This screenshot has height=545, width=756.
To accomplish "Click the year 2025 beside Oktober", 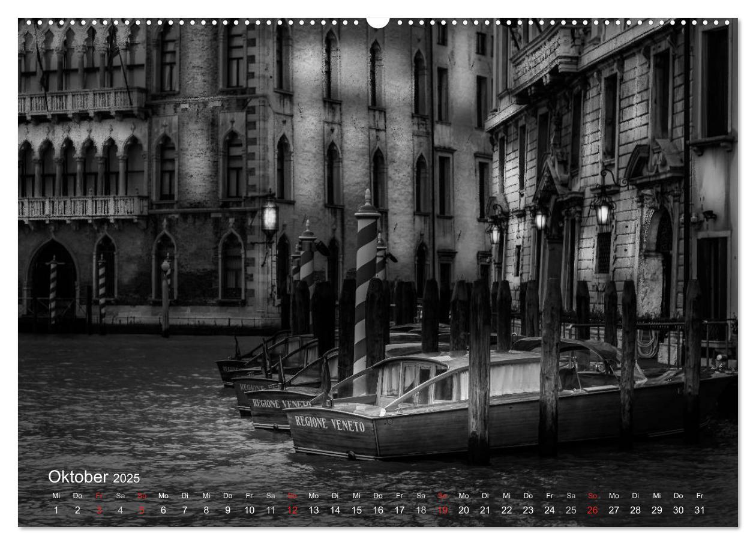I will pos(127,478).
